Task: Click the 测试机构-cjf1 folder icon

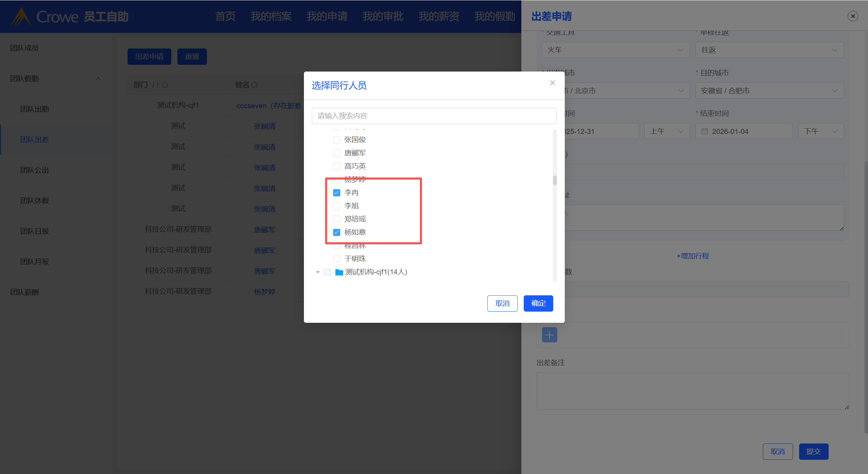Action: point(339,272)
